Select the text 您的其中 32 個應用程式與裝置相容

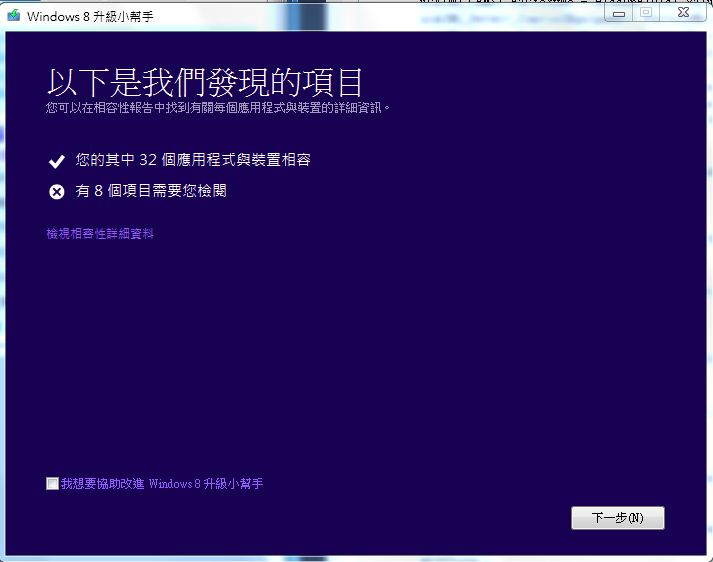tap(193, 160)
